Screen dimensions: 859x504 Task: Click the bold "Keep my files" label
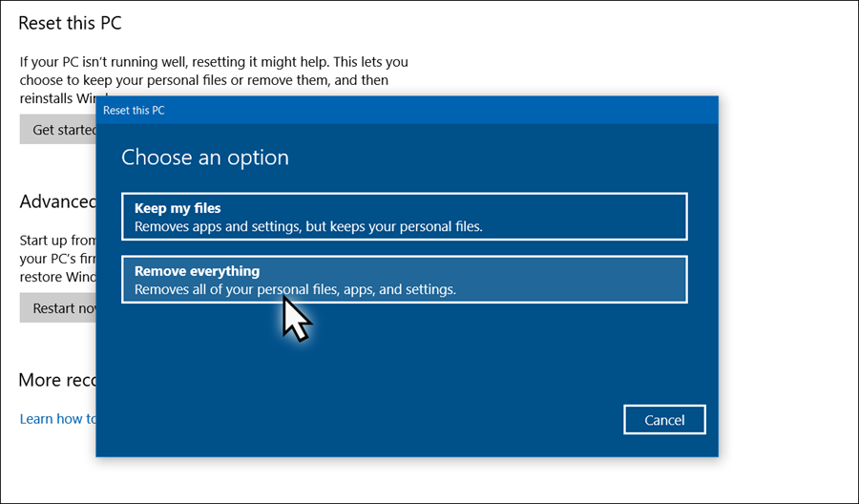click(x=178, y=208)
